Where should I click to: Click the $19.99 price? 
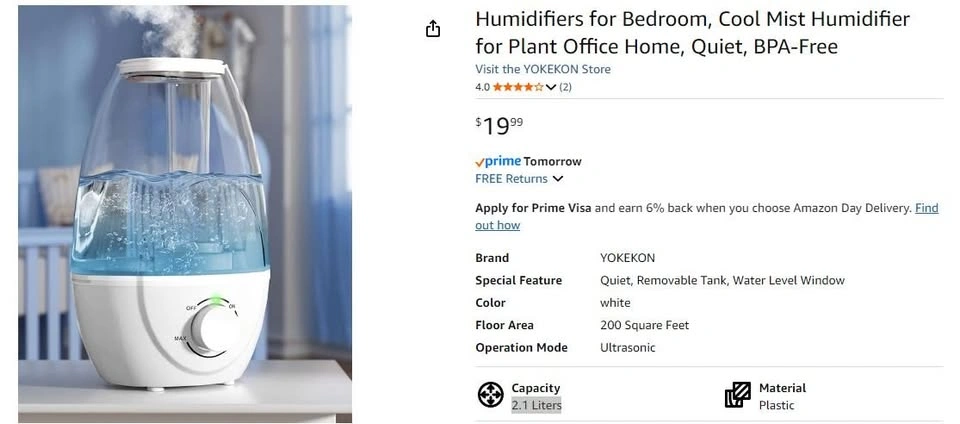coord(499,125)
